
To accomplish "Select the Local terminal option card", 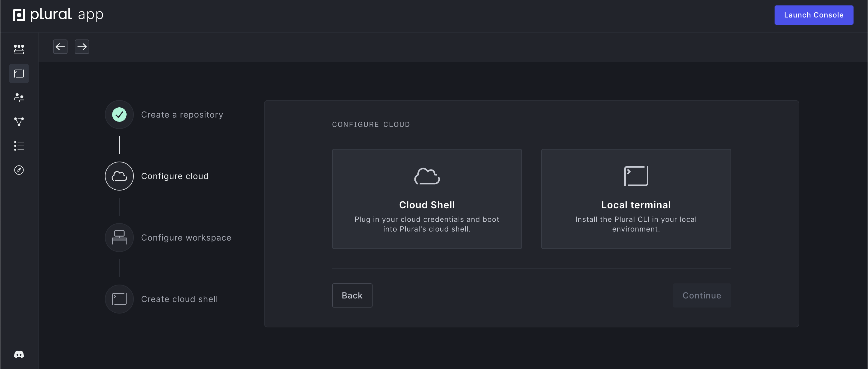I will [636, 199].
